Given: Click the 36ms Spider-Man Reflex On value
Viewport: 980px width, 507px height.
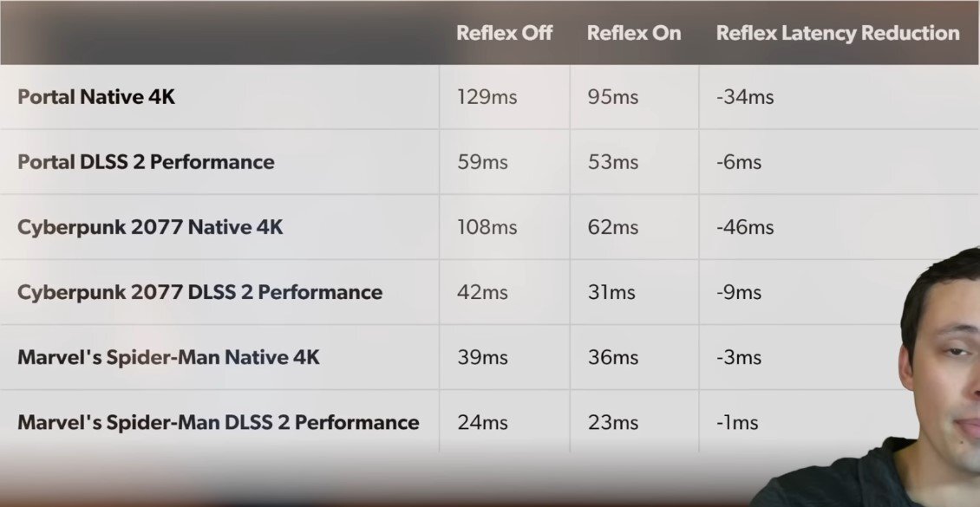Looking at the screenshot, I should tap(612, 357).
